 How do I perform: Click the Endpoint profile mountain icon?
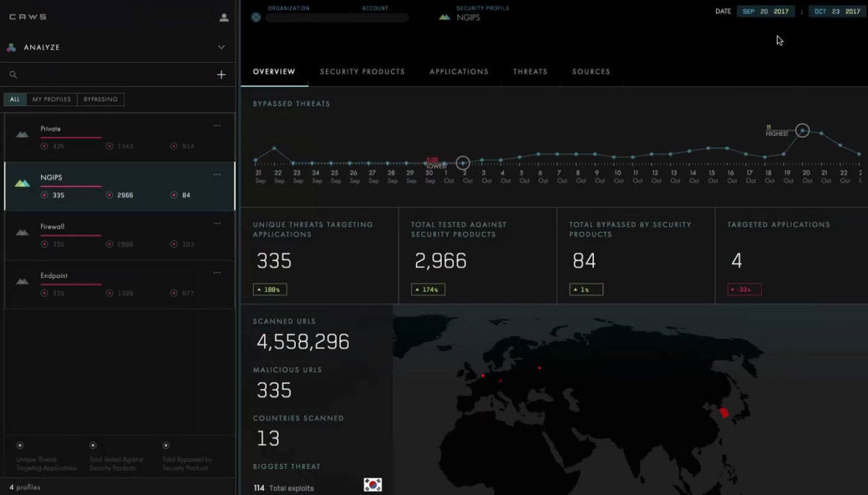pos(22,281)
